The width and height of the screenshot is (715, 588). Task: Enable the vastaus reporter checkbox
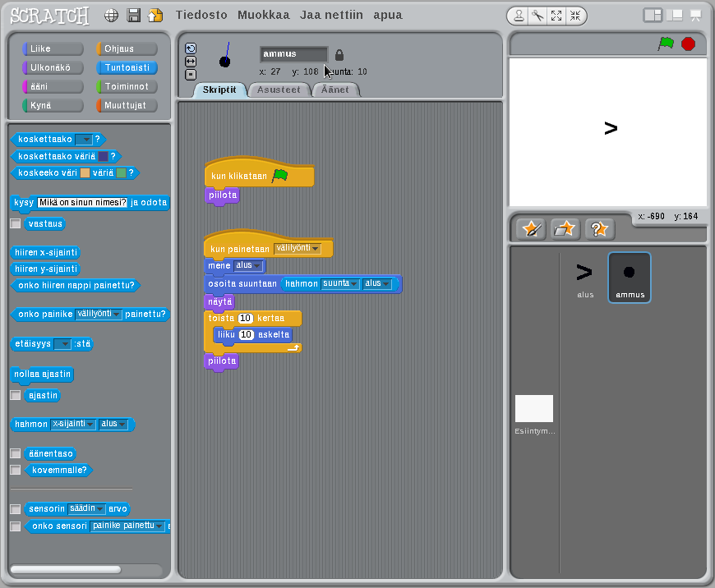pyautogui.click(x=15, y=223)
